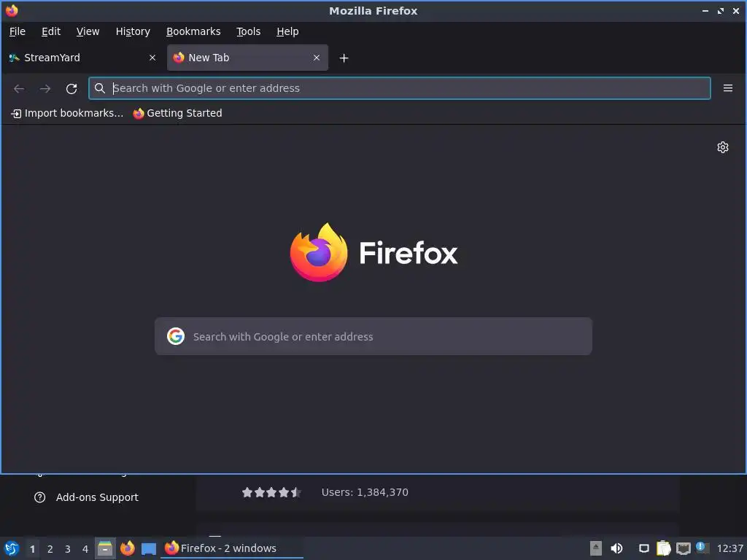Click show desktop icon in taskbar

[149, 549]
